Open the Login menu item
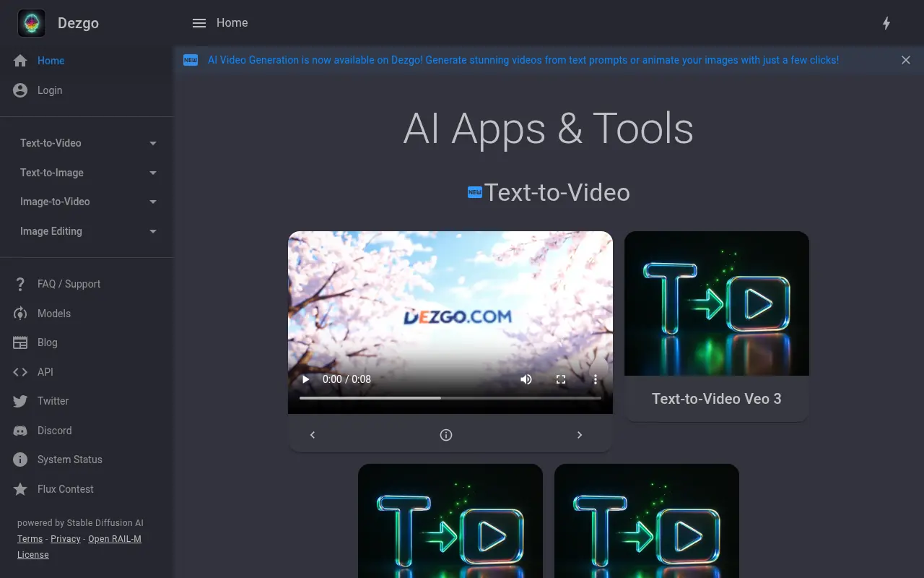The width and height of the screenshot is (924, 578). (49, 90)
